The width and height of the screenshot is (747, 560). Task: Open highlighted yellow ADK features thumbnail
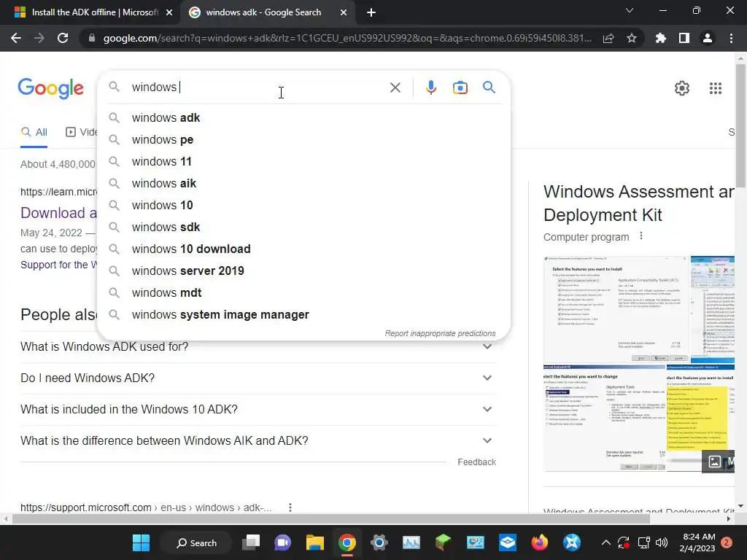[x=700, y=418]
